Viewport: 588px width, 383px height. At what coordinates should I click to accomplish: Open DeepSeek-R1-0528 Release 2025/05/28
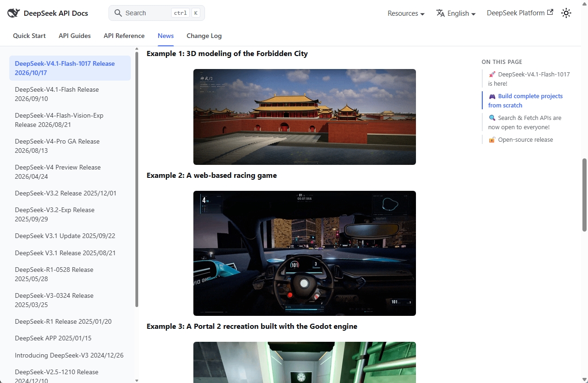(x=70, y=274)
